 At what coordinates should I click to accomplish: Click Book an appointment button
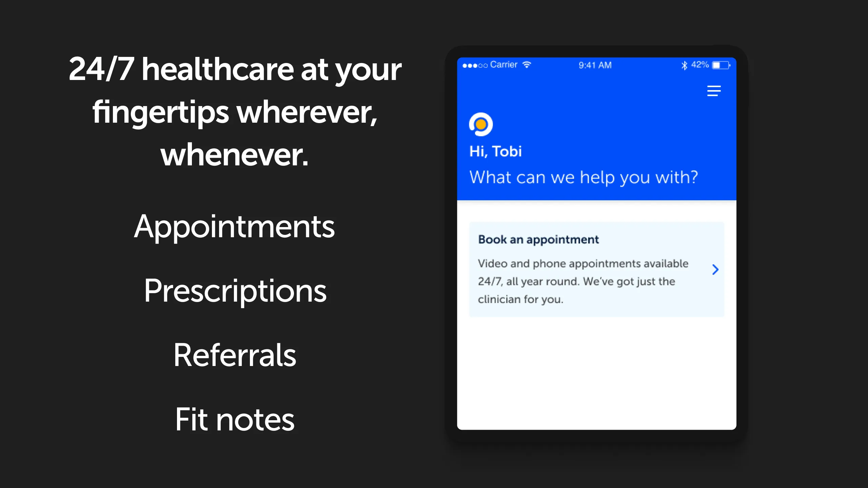pyautogui.click(x=595, y=269)
